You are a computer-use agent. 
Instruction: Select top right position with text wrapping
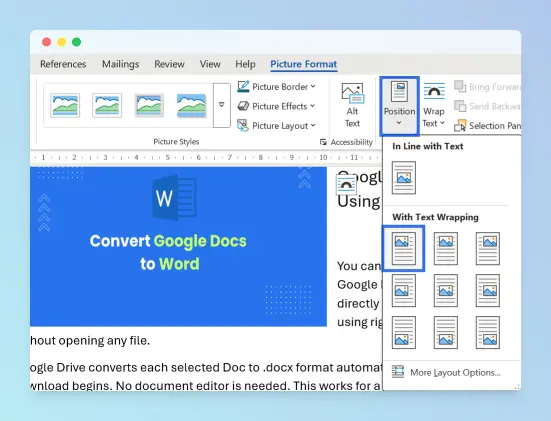point(488,248)
